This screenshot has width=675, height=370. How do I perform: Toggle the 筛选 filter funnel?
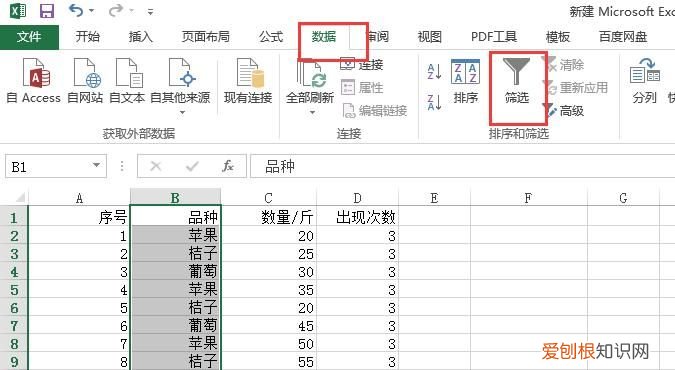[516, 82]
